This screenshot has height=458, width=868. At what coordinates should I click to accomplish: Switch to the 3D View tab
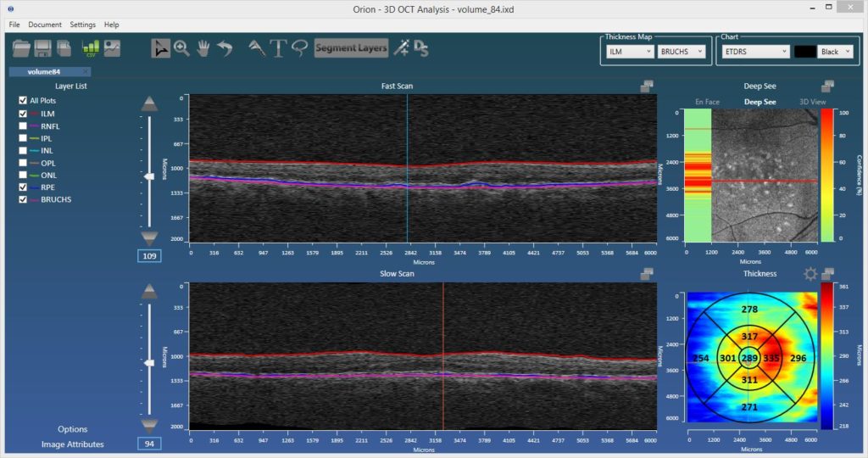[x=812, y=102]
